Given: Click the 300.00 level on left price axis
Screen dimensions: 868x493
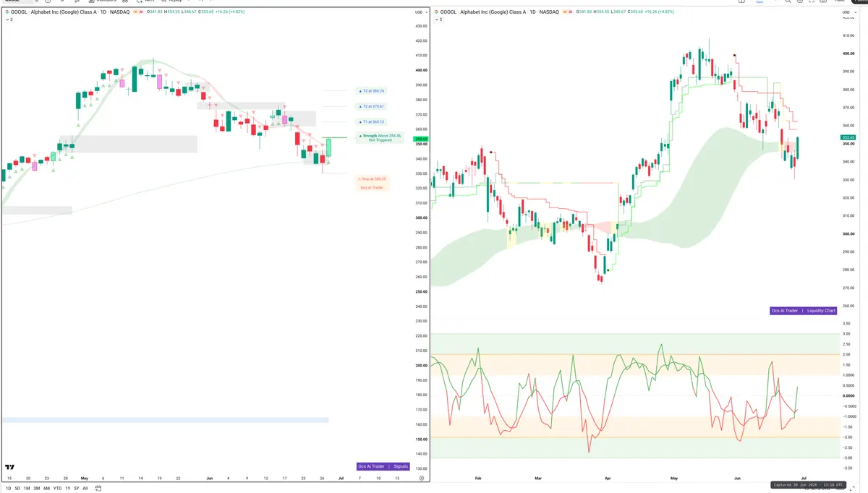Looking at the screenshot, I should (x=420, y=218).
